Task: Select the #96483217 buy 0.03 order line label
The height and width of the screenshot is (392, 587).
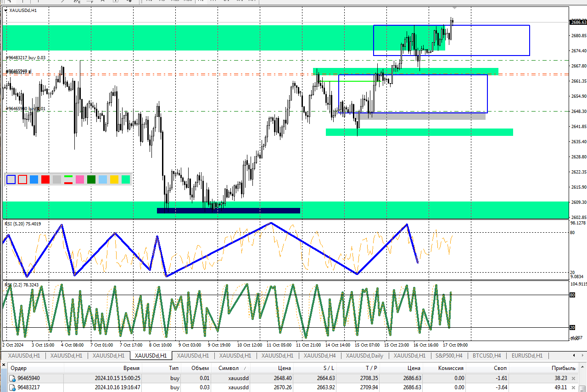Action: pos(26,57)
